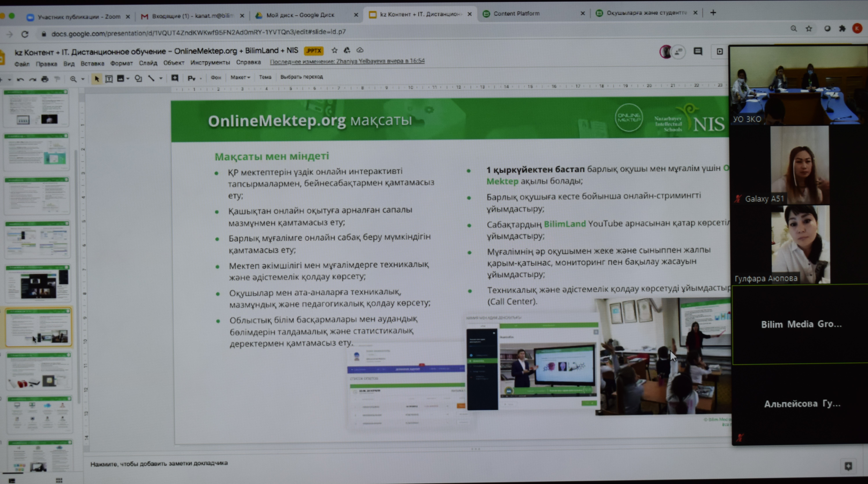
Task: Open Chrome profile avatar K
Action: [857, 28]
